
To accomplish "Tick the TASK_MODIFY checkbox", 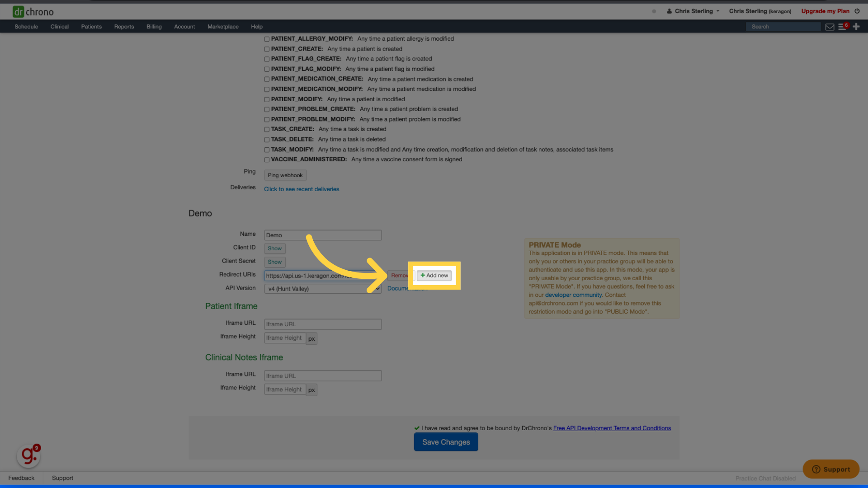I will pos(267,150).
